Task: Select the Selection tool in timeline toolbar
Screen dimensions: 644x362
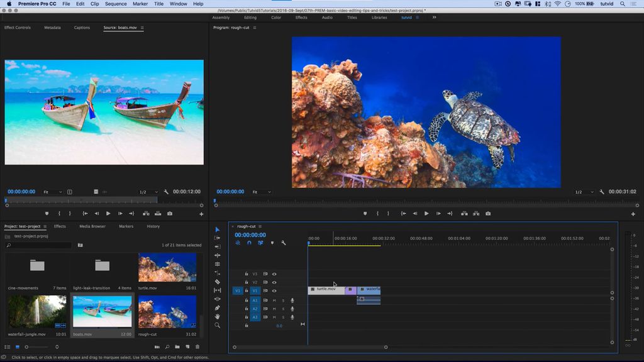Action: coord(217,229)
